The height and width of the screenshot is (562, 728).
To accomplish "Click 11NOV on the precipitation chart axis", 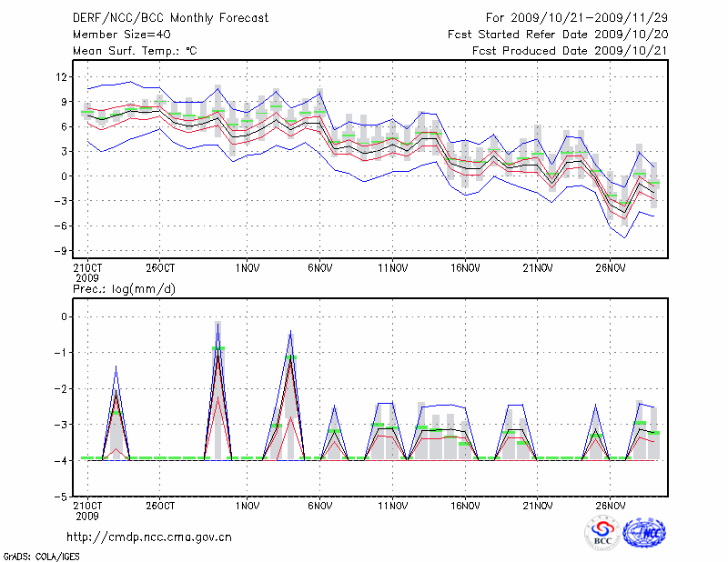I will [x=392, y=506].
